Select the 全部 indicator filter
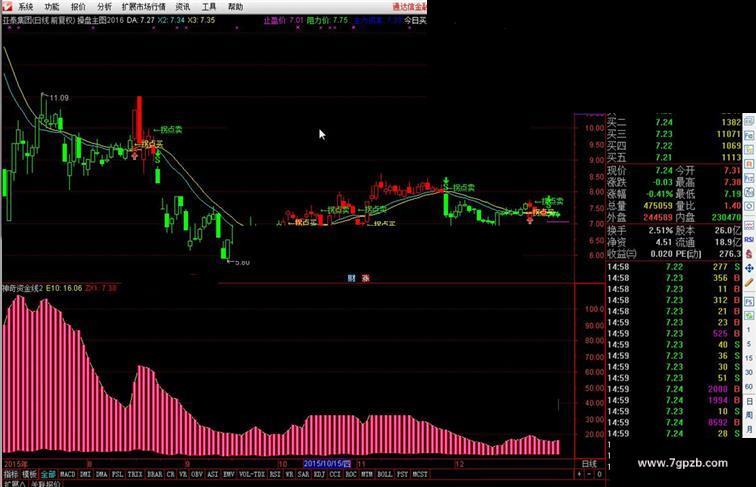This screenshot has height=487, width=756. coord(48,474)
